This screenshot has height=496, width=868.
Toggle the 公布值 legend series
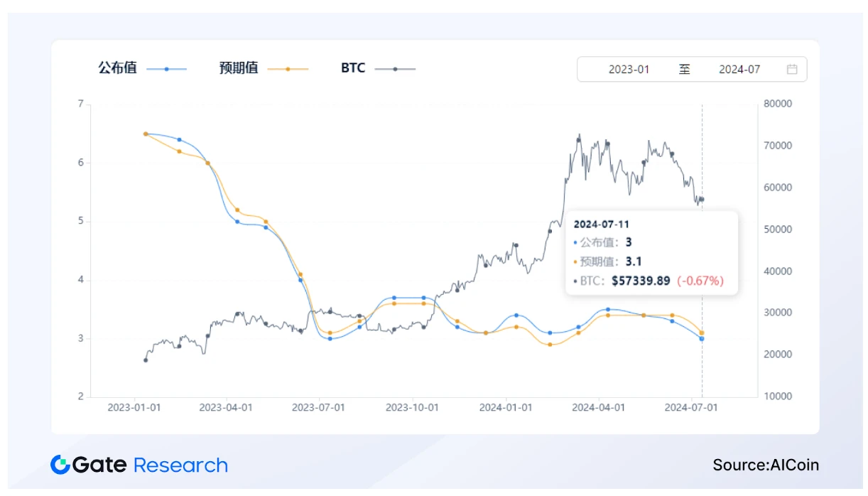[x=118, y=69]
